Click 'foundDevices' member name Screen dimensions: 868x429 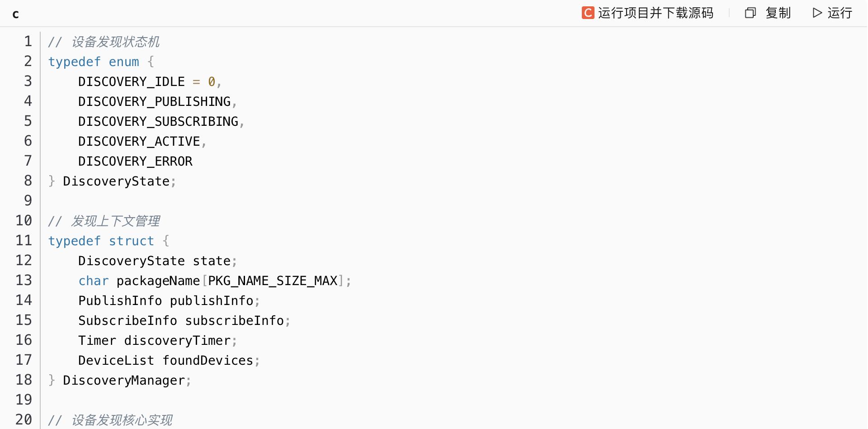coord(208,360)
